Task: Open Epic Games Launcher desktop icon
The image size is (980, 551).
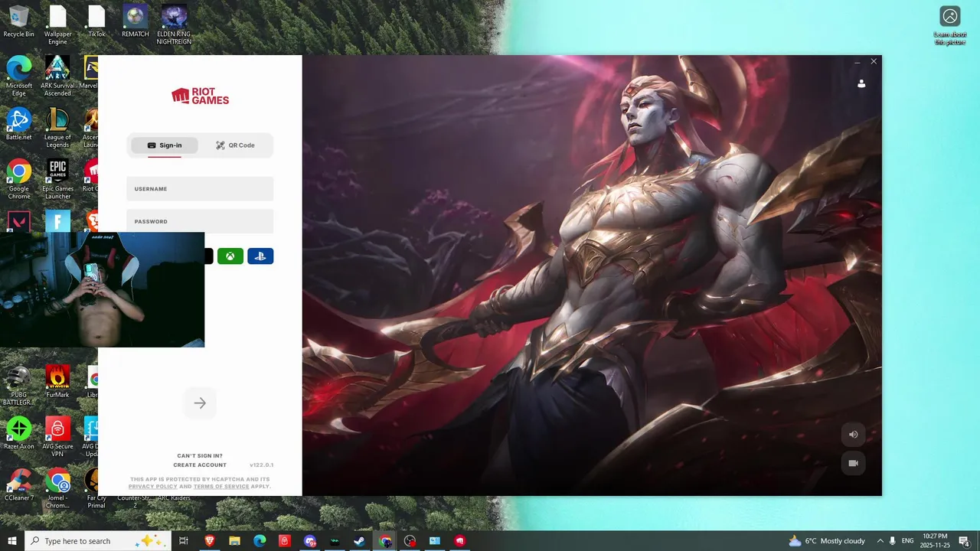Action: click(57, 180)
